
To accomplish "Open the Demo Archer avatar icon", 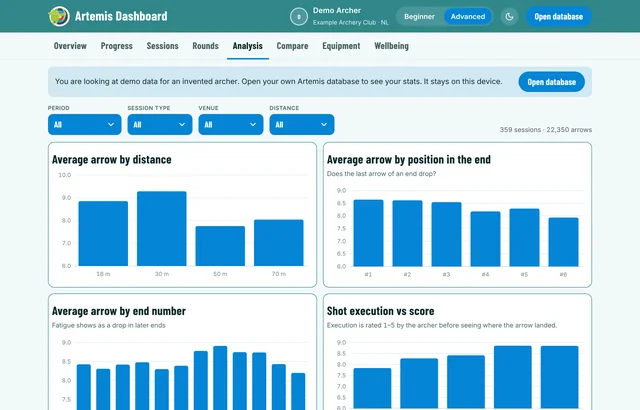I will pos(299,17).
